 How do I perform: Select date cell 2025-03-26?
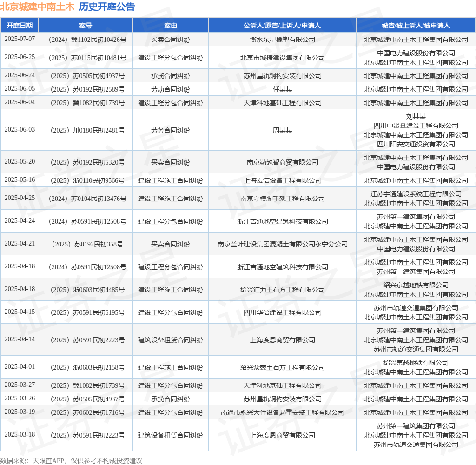20,398
